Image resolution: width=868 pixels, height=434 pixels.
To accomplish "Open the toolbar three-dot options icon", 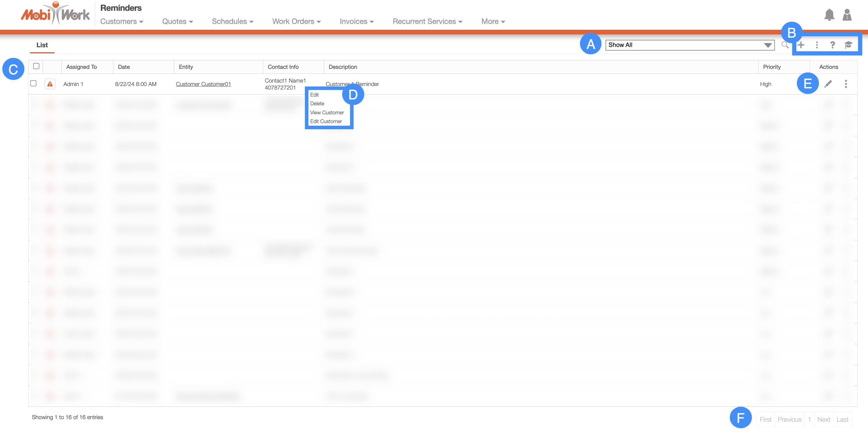I will click(817, 45).
